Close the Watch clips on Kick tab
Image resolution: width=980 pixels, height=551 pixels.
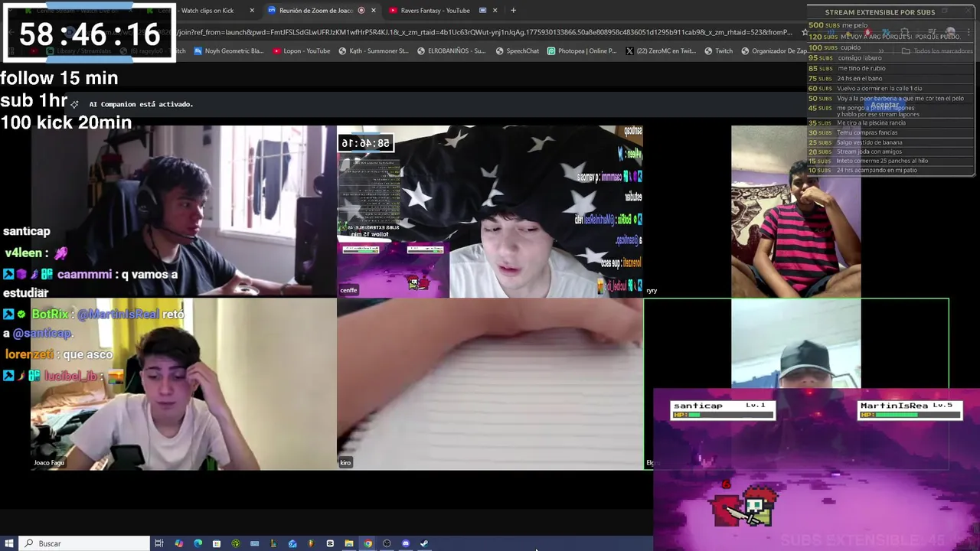coord(252,11)
